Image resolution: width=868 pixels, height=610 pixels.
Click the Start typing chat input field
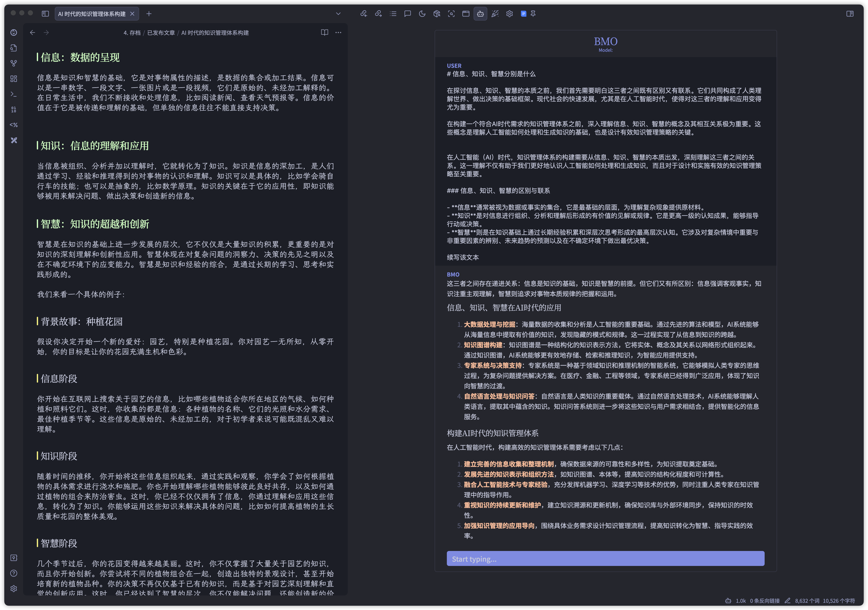(x=605, y=559)
